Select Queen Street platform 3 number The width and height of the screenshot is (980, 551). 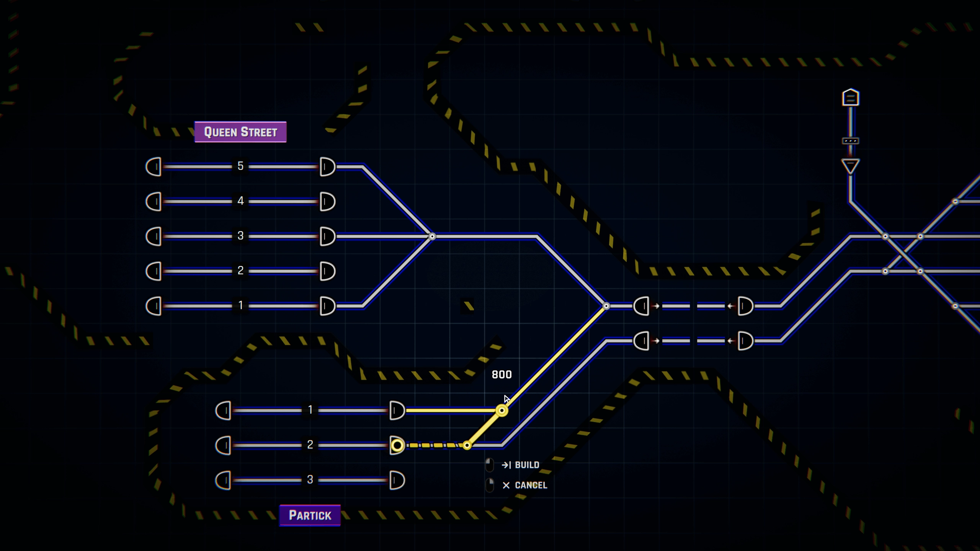pos(240,236)
